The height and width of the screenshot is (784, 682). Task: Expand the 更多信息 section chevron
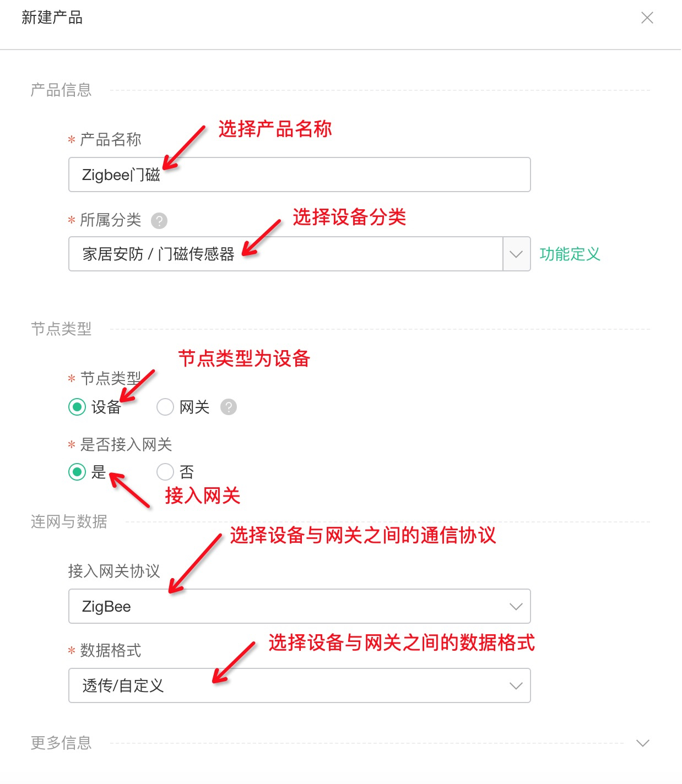pyautogui.click(x=643, y=743)
